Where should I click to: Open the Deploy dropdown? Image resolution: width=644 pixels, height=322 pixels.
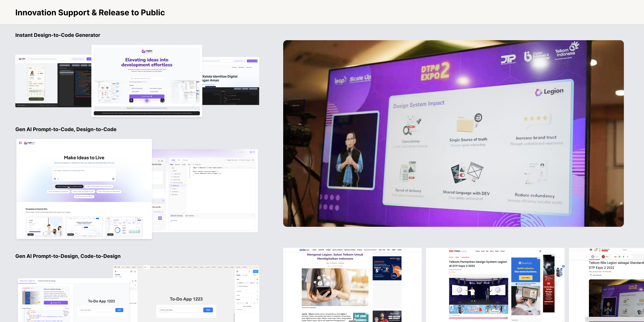tap(242, 152)
